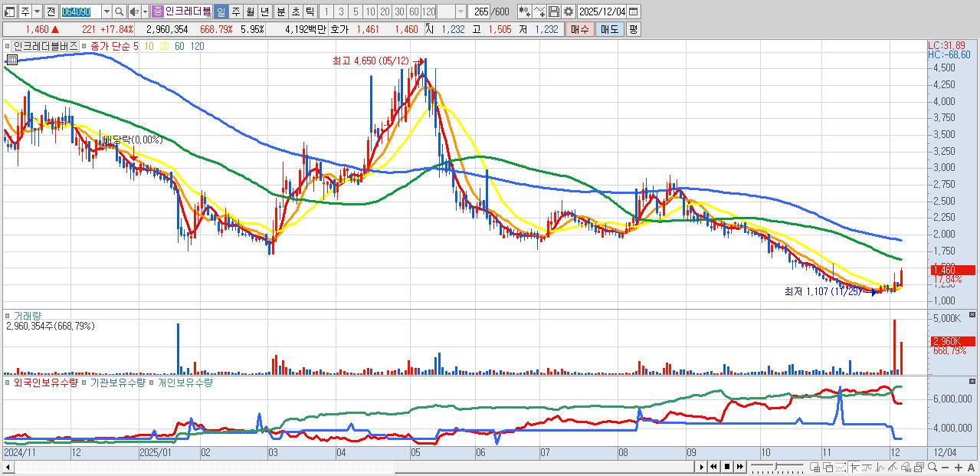Close the investor holdings panel corner icon

(x=973, y=380)
